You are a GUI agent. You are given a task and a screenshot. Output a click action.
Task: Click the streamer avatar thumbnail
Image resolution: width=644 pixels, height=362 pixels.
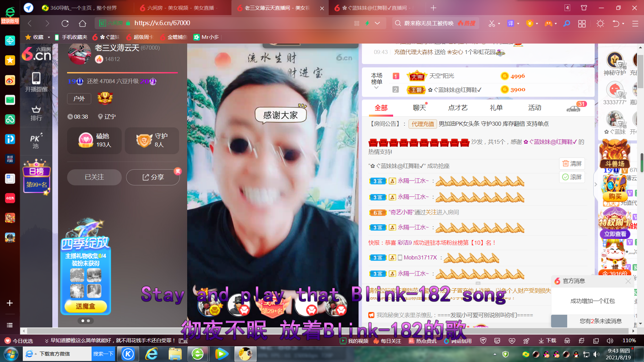click(x=79, y=54)
